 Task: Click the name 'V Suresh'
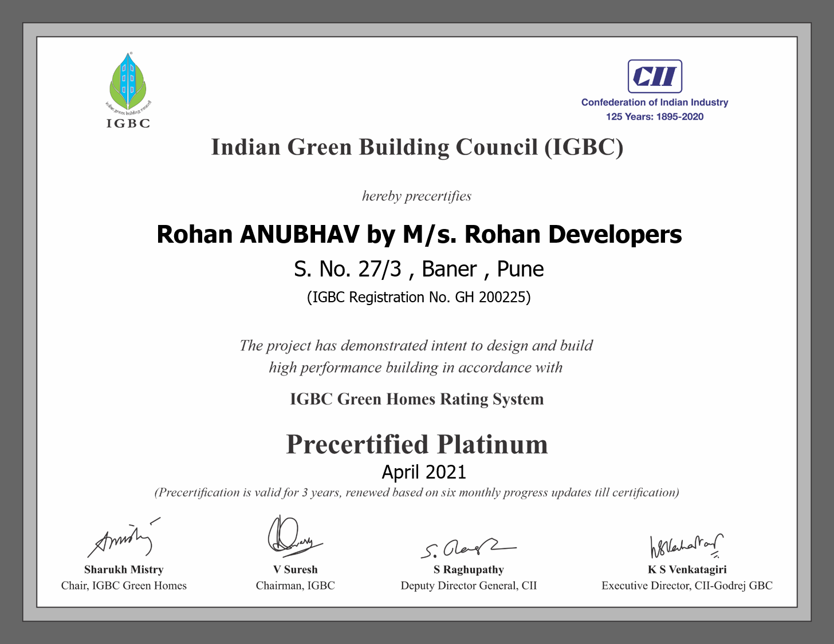[295, 570]
